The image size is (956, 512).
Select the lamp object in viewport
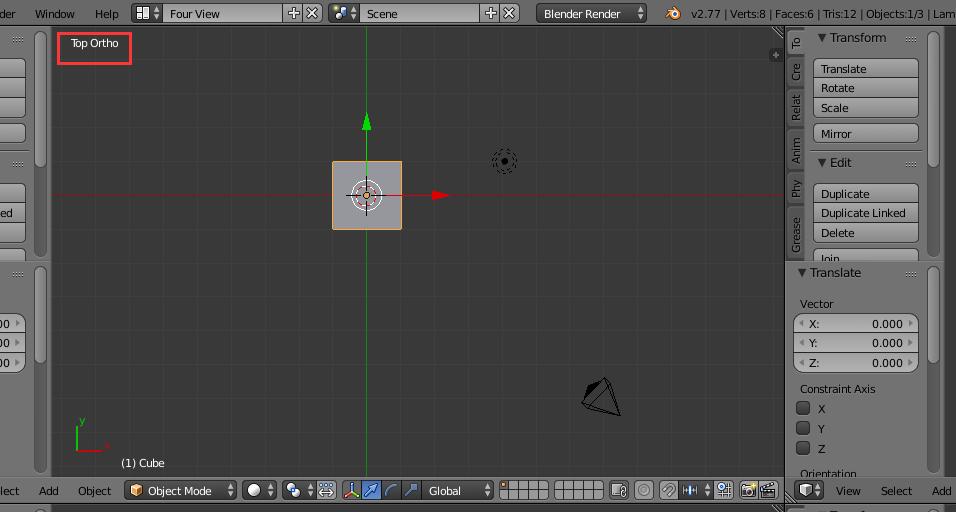coord(504,162)
